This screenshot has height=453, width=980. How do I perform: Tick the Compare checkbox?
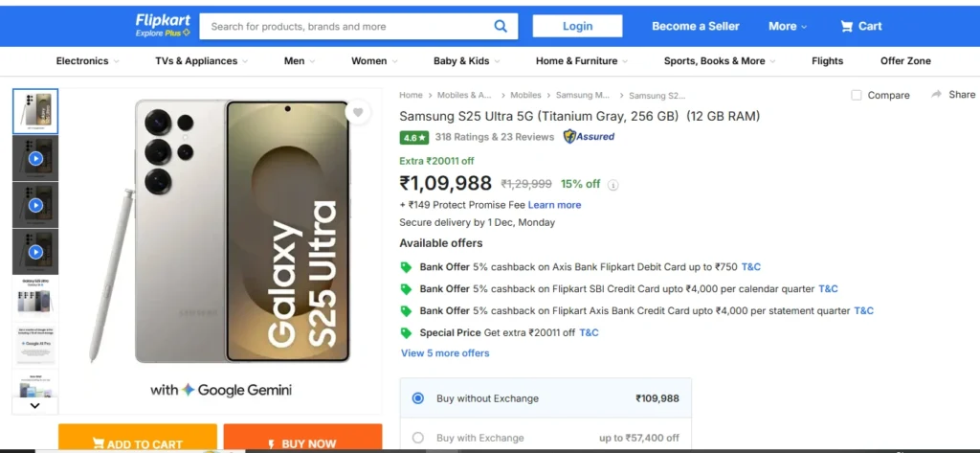tap(857, 95)
